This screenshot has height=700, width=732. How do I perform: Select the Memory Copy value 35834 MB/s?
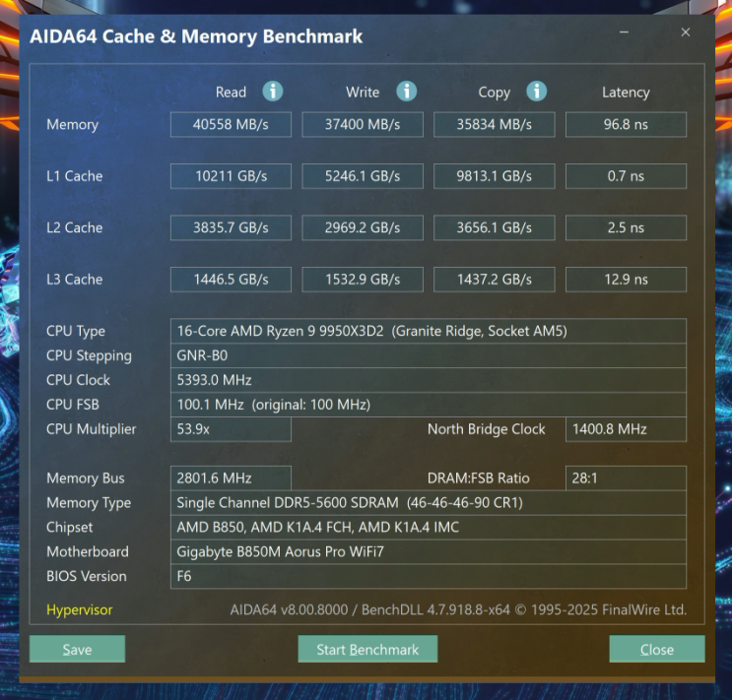[495, 125]
